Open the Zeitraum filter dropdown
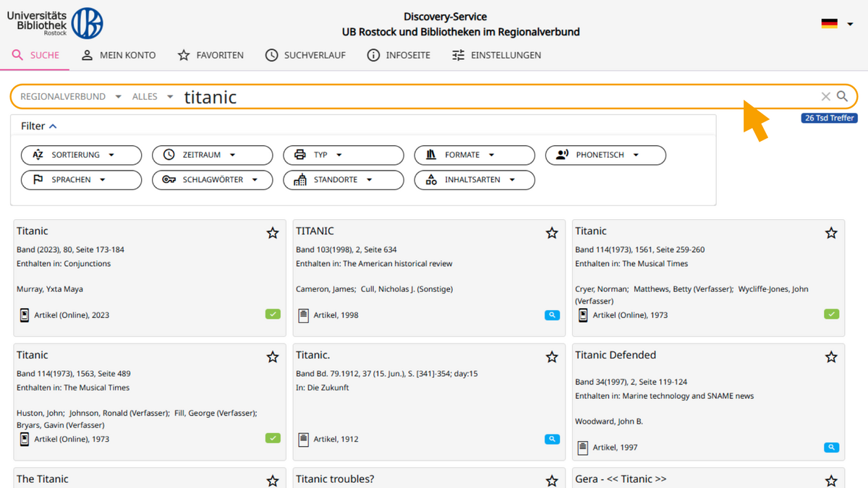 click(212, 155)
